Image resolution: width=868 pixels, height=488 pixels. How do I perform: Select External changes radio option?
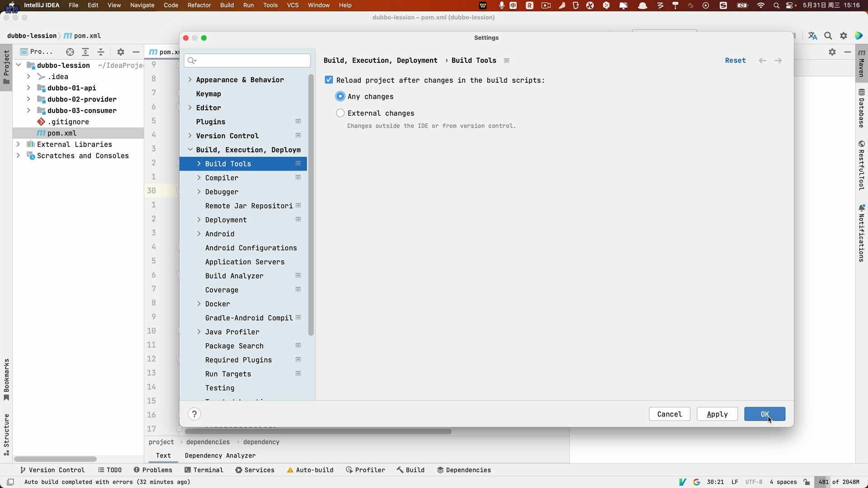(340, 113)
